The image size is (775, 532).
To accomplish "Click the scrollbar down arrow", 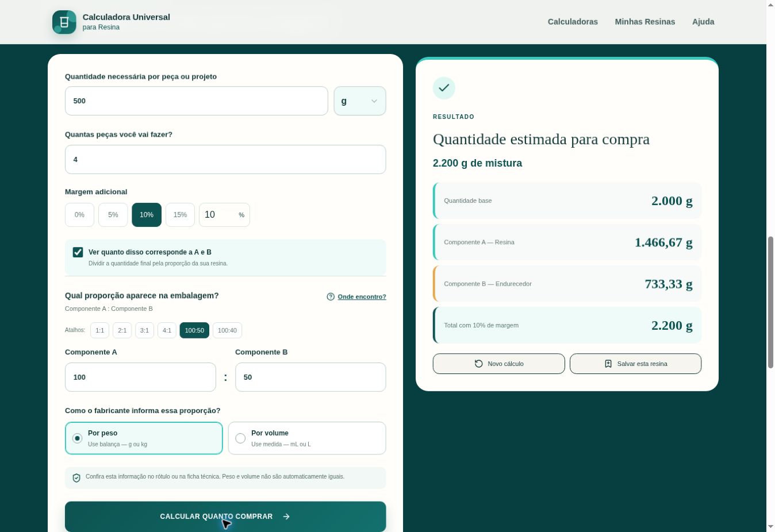I will pos(770,527).
